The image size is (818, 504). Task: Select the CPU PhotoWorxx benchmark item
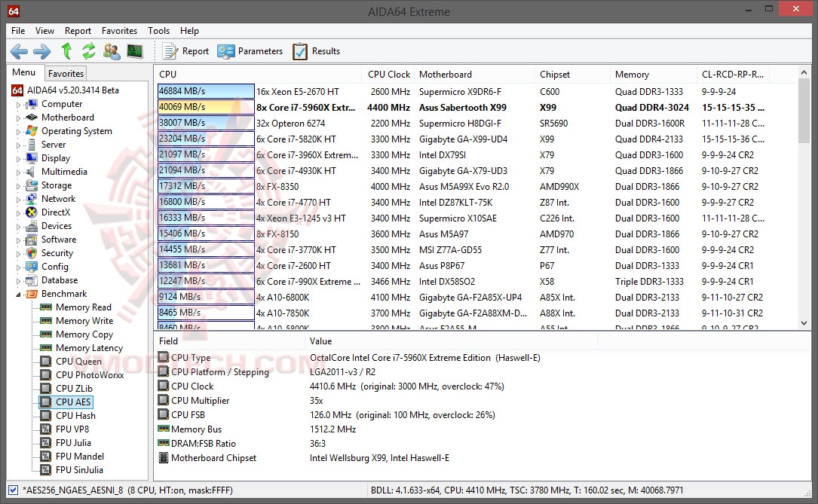pos(90,374)
